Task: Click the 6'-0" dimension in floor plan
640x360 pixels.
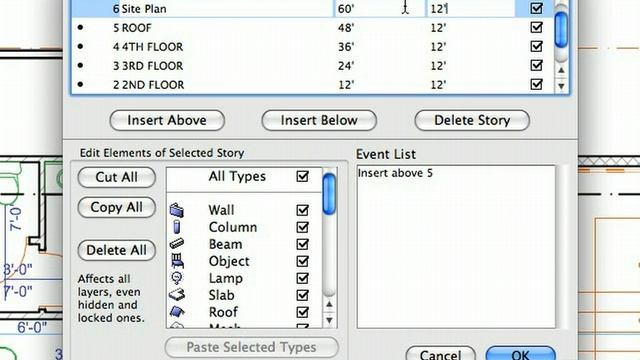Action: (x=32, y=327)
